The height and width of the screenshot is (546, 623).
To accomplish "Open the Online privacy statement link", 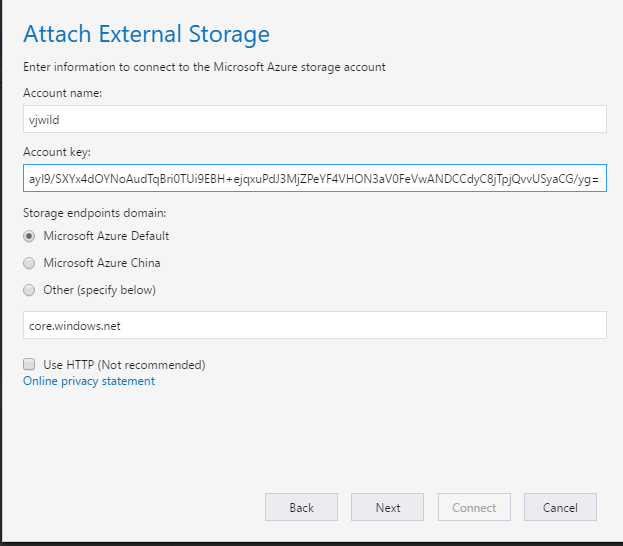I will [89, 381].
